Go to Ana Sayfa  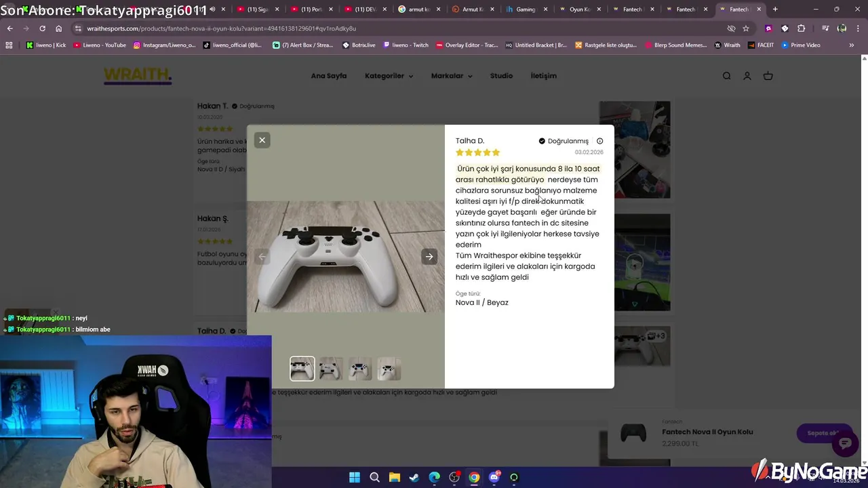coord(329,76)
